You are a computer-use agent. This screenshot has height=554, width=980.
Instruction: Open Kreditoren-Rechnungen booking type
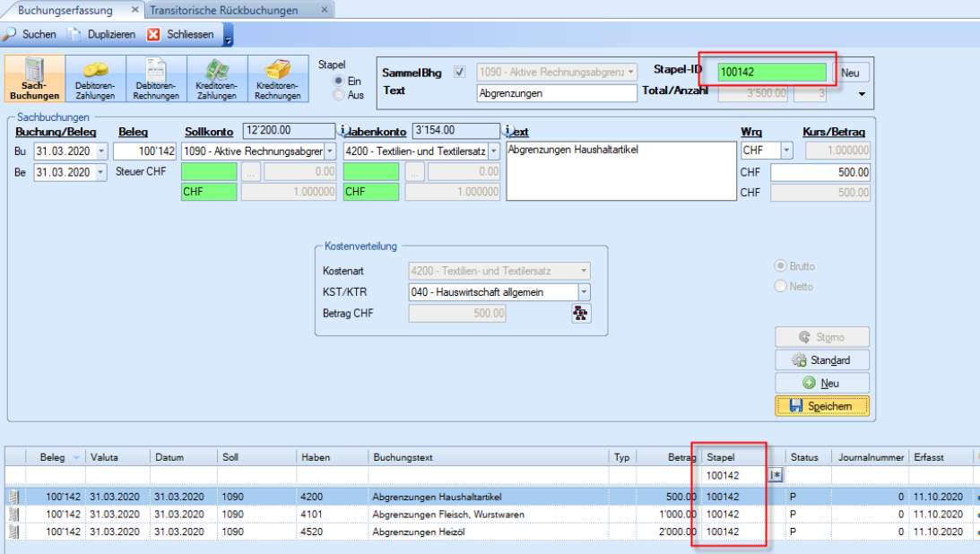pos(278,79)
